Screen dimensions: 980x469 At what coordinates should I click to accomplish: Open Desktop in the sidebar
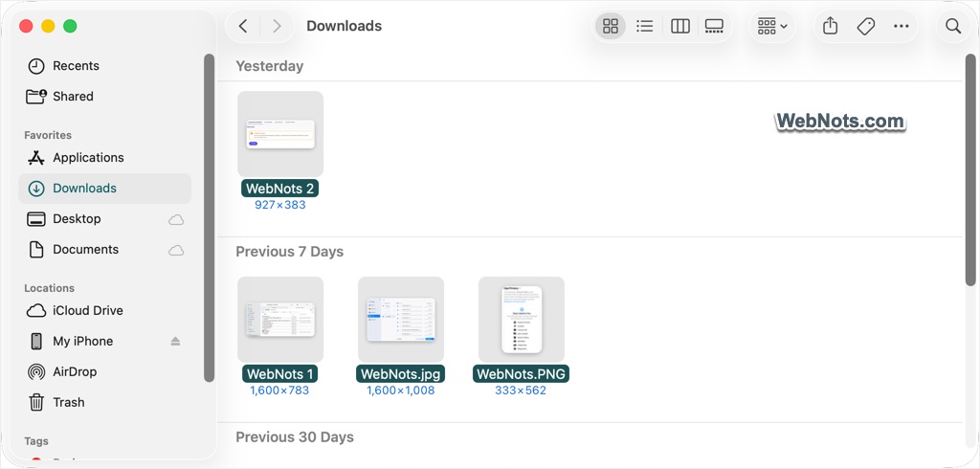(x=104, y=219)
